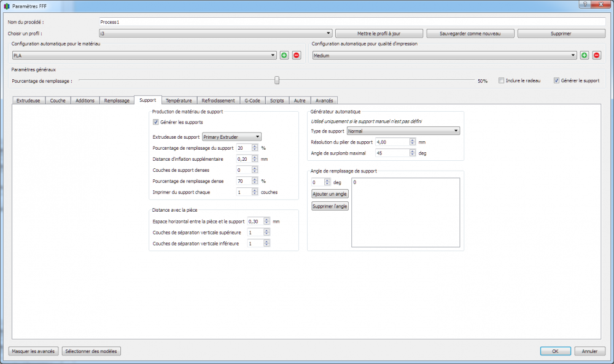The height and width of the screenshot is (364, 614).
Task: Click the Pourcentage de remplissage slider handle
Action: pos(277,80)
